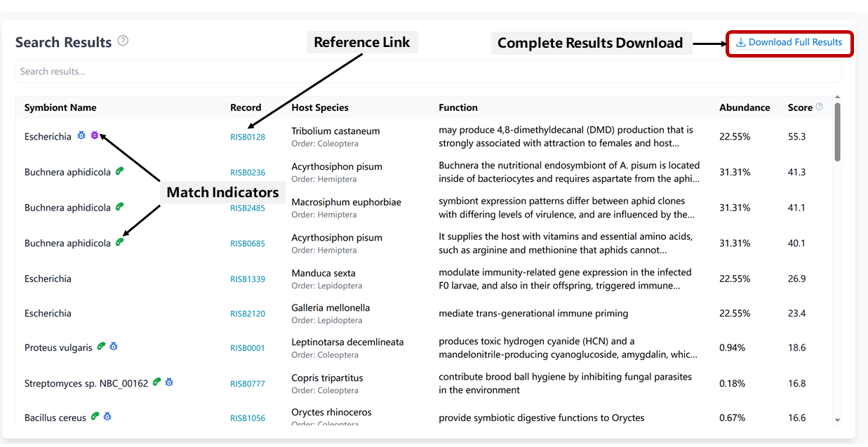Image resolution: width=868 pixels, height=447 pixels.
Task: Open the help icon beside Search Results
Action: tap(123, 41)
